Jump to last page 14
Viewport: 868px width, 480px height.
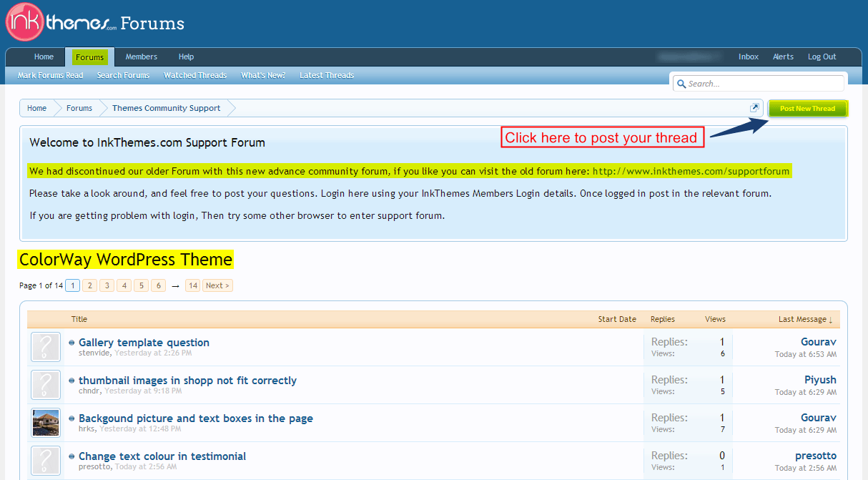click(x=192, y=285)
